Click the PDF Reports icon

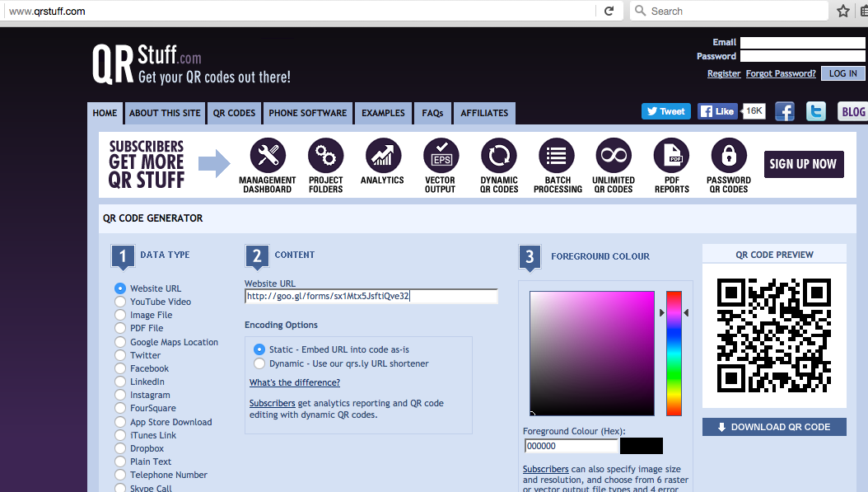(671, 156)
